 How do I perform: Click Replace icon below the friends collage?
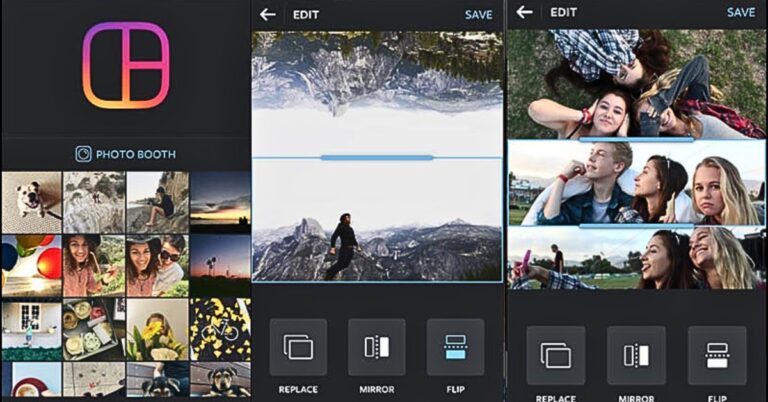click(556, 355)
